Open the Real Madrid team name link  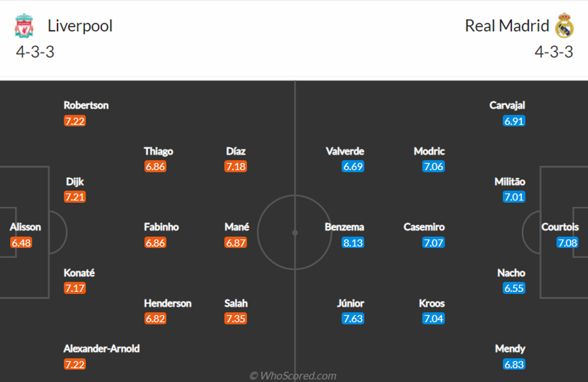(507, 26)
